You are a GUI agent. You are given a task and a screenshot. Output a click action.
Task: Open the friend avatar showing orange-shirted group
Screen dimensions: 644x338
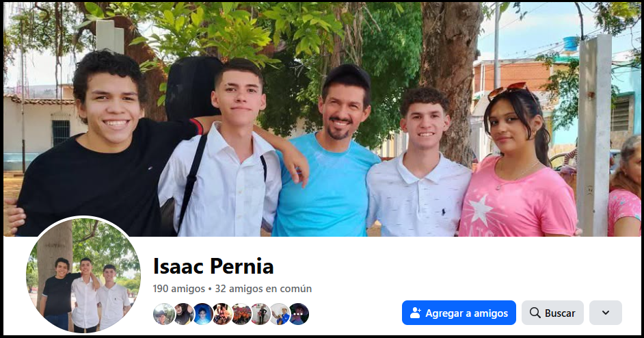pyautogui.click(x=241, y=314)
